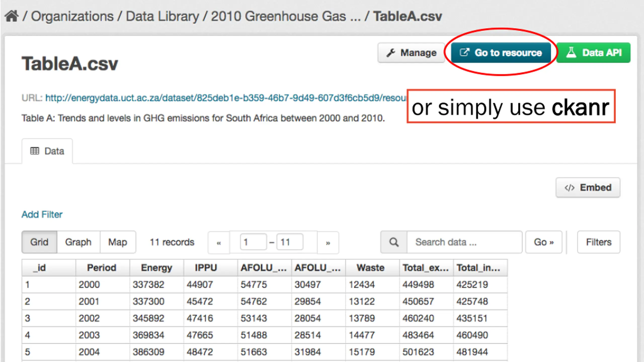Click the wrench icon on Manage
This screenshot has width=644, height=362.
(391, 53)
